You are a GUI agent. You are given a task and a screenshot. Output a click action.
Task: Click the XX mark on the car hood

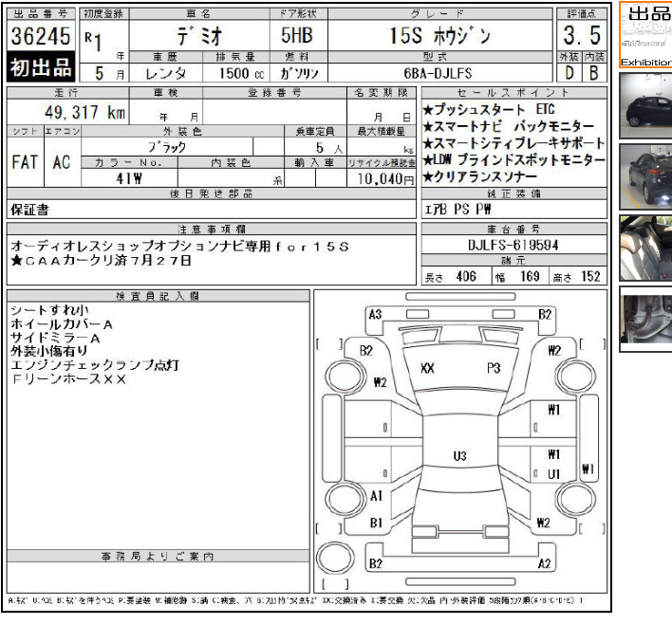click(x=427, y=368)
